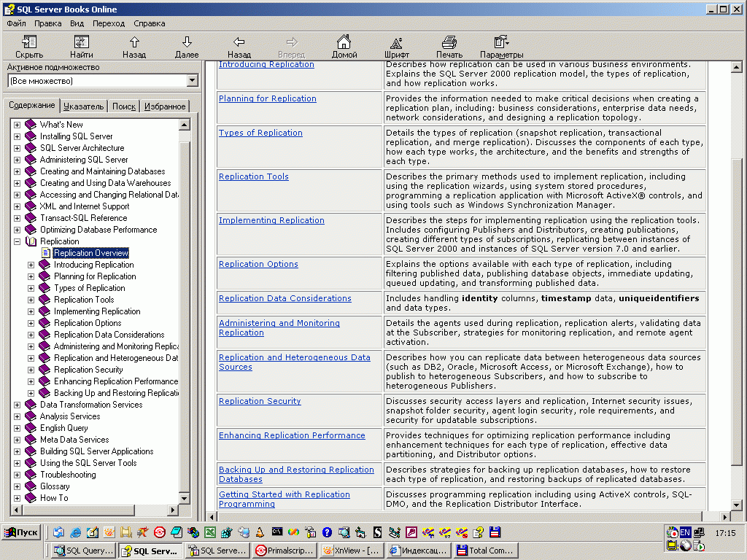Select Analysis Services in the tree
The width and height of the screenshot is (747, 560).
pos(70,416)
